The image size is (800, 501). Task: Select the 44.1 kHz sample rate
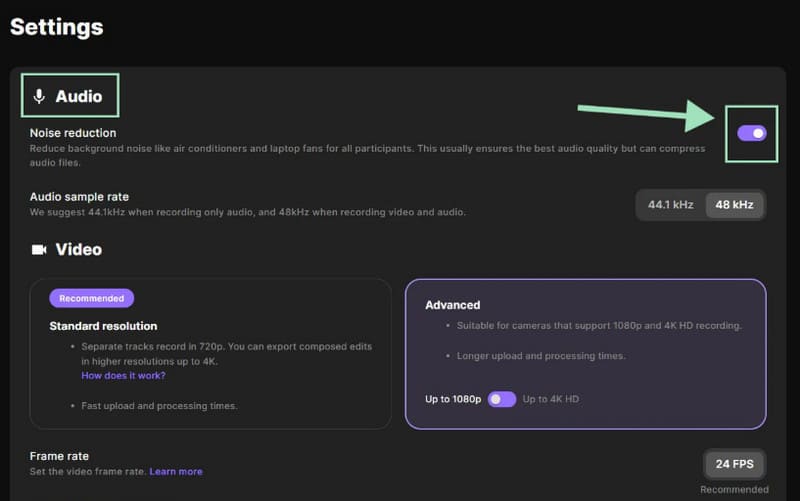[x=670, y=205]
